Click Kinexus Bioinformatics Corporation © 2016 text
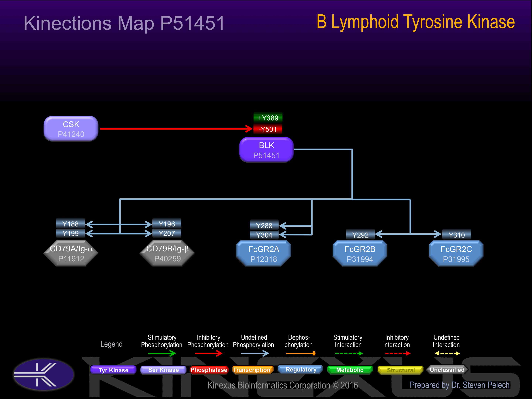532x399 pixels. click(x=283, y=385)
